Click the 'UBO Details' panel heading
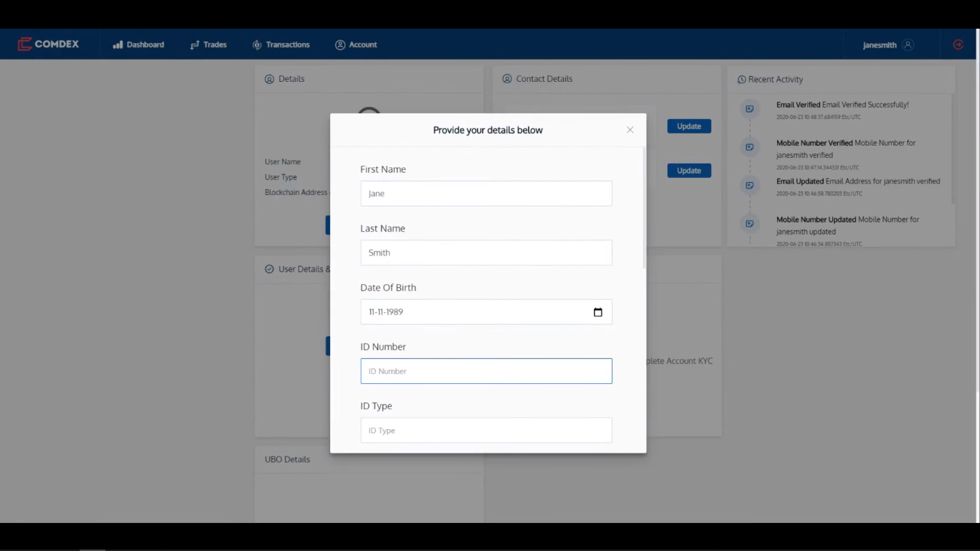This screenshot has width=980, height=551. (x=287, y=459)
